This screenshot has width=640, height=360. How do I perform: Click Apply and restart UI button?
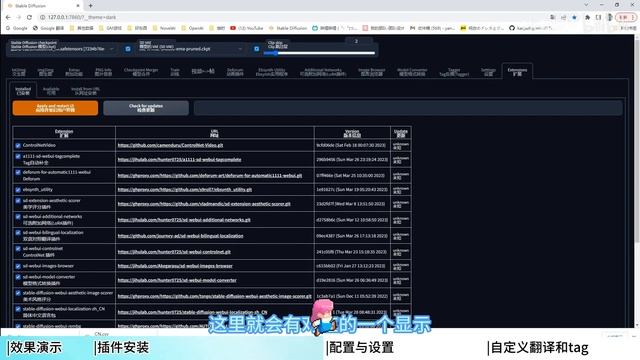click(x=55, y=108)
